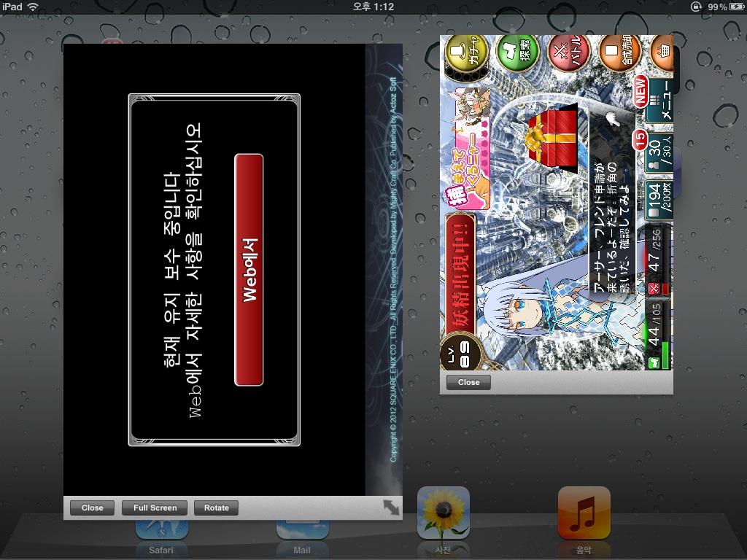747x560 pixels.
Task: Open the 음악 Music app
Action: [584, 513]
